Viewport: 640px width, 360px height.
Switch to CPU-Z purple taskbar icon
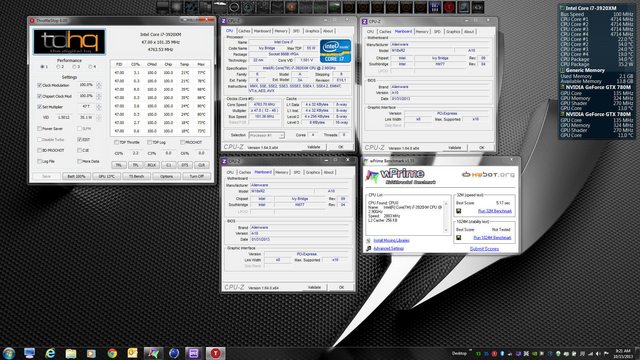pyautogui.click(x=194, y=353)
